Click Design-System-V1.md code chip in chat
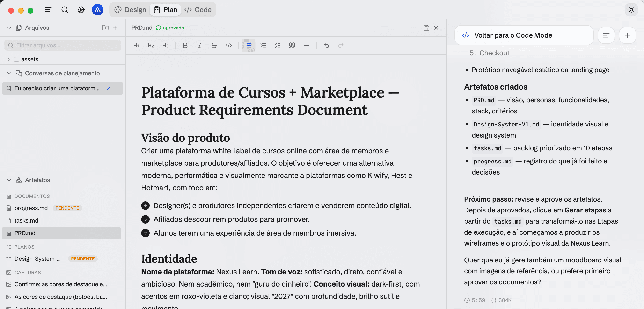 tap(506, 124)
